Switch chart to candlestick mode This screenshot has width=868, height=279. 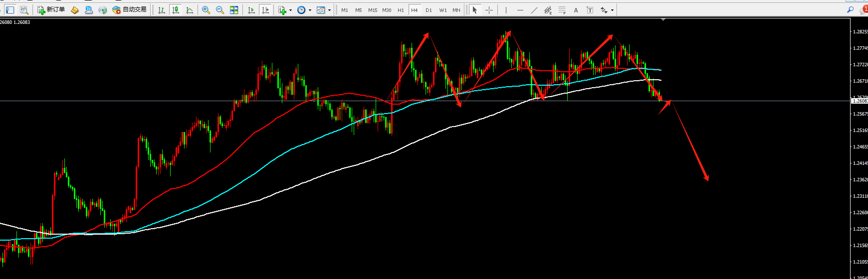pyautogui.click(x=175, y=10)
